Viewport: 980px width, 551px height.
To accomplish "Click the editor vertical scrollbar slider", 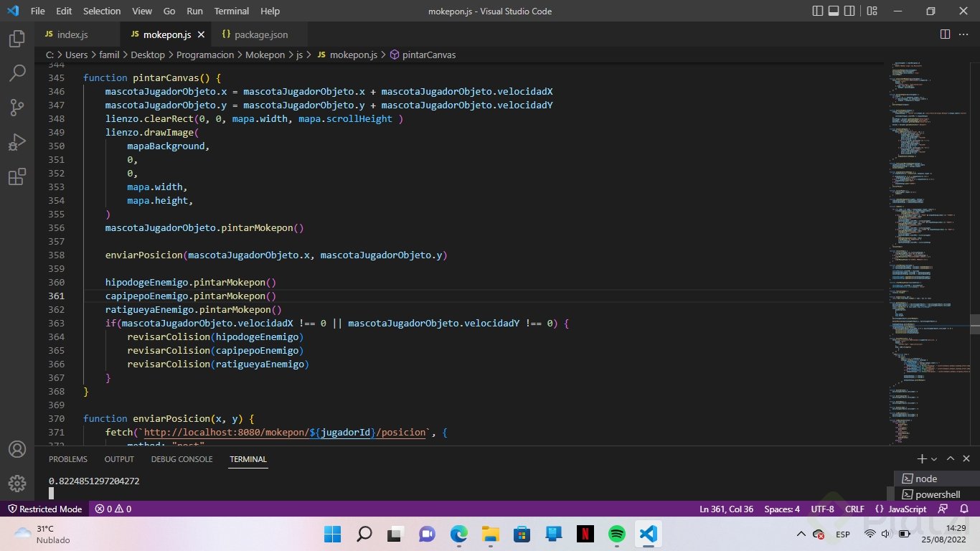I will 975,324.
